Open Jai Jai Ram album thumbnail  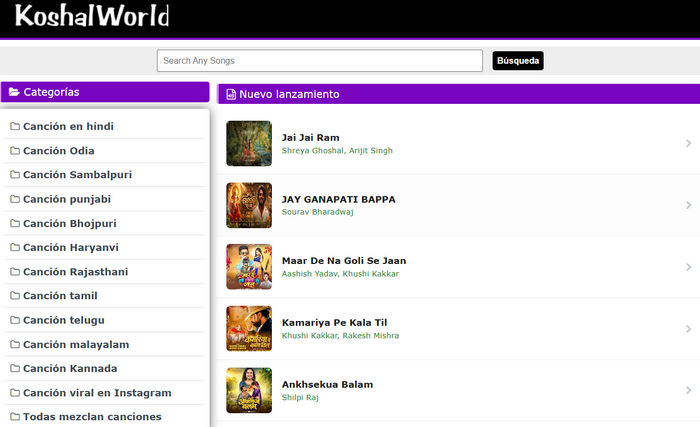[249, 143]
